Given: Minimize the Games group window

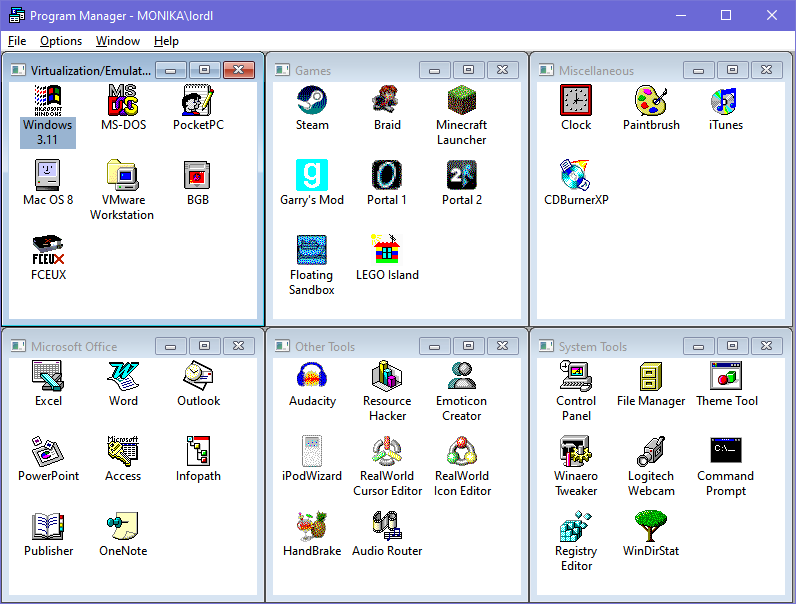Looking at the screenshot, I should point(435,70).
